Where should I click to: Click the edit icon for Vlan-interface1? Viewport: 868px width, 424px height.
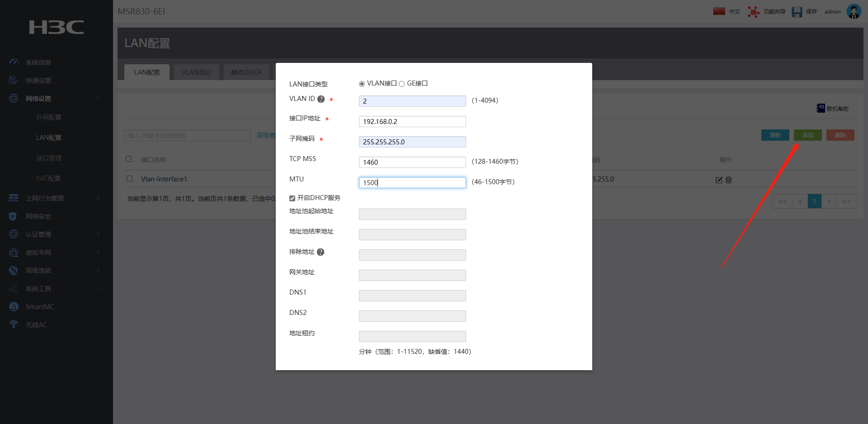tap(719, 180)
